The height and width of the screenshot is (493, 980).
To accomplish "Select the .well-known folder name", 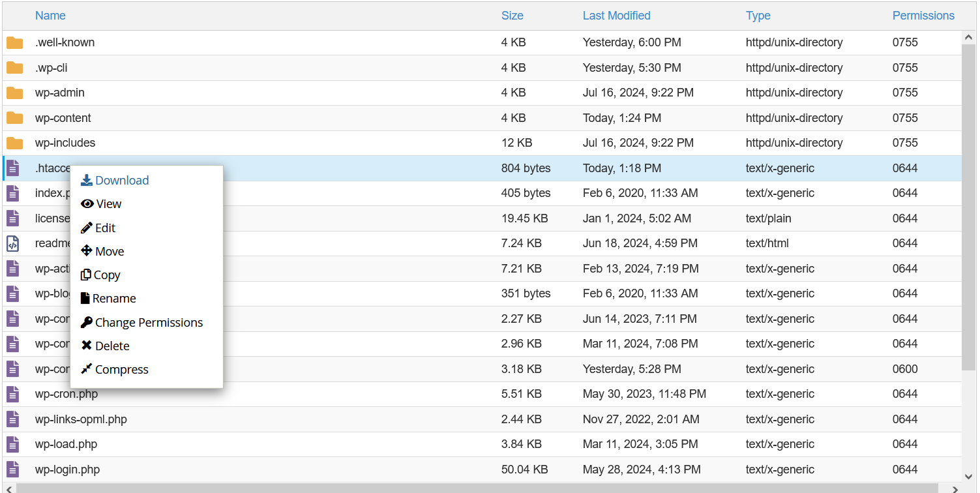I will [x=65, y=43].
